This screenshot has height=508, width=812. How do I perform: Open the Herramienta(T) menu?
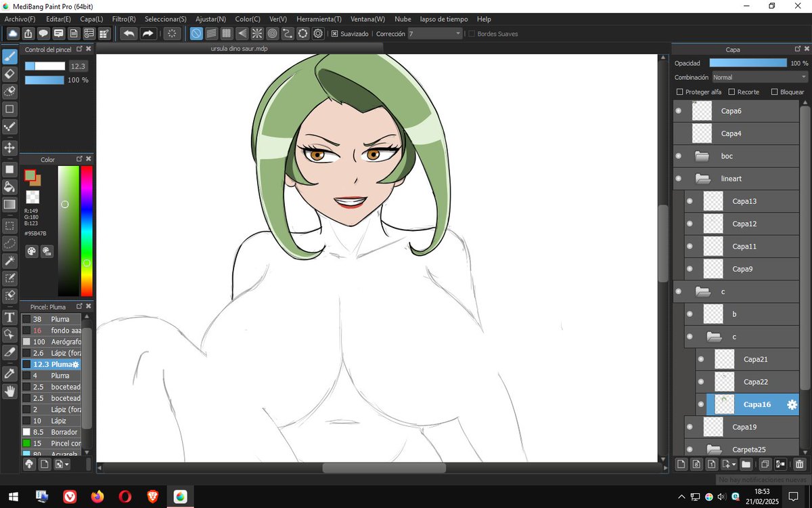click(x=319, y=19)
